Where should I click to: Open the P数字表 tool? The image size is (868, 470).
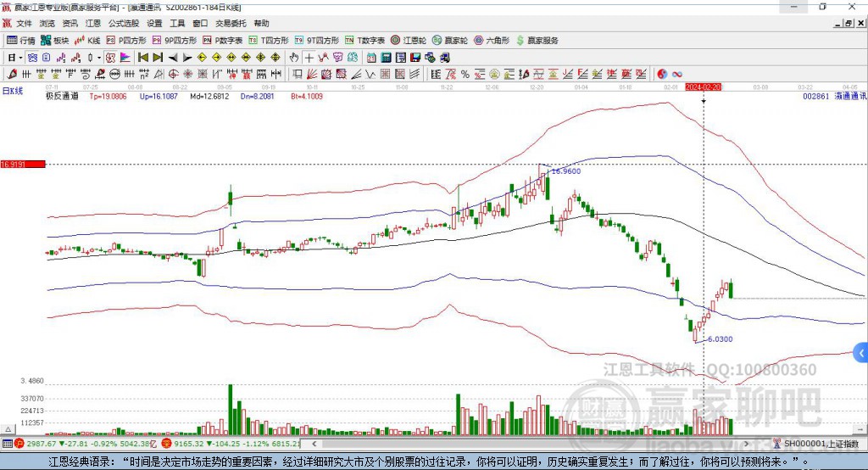pos(223,41)
